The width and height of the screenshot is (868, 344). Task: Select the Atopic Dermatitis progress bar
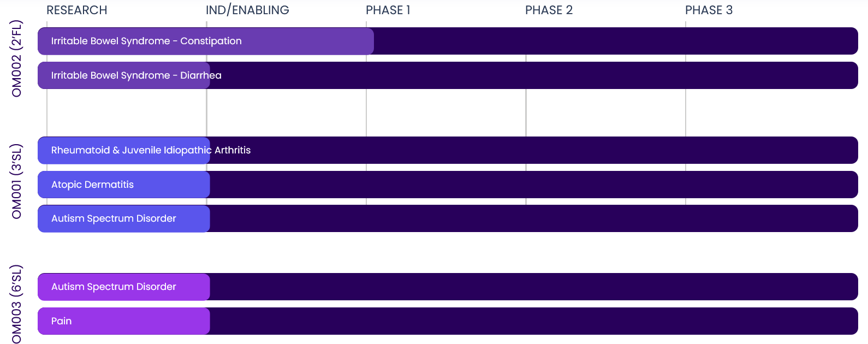coord(124,185)
